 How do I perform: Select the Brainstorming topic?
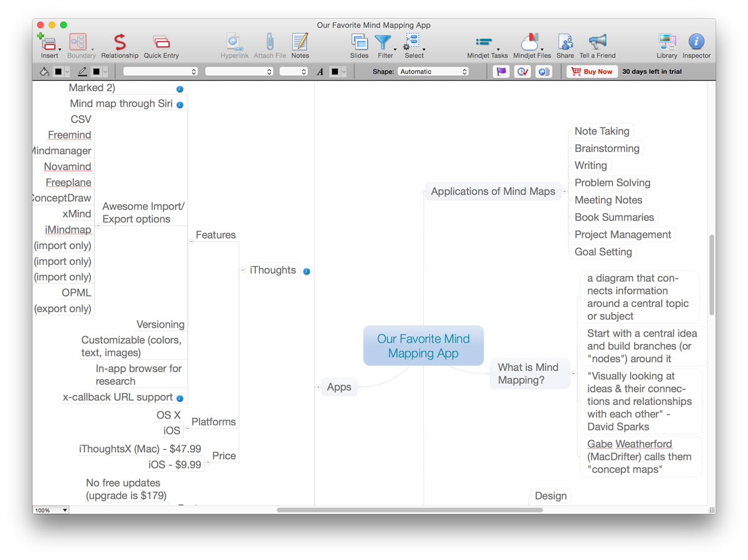point(607,148)
